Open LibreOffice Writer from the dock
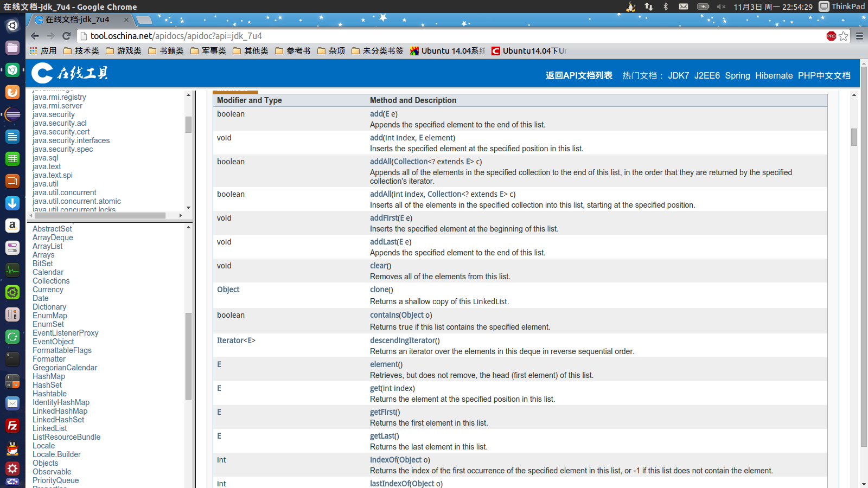 (x=12, y=137)
